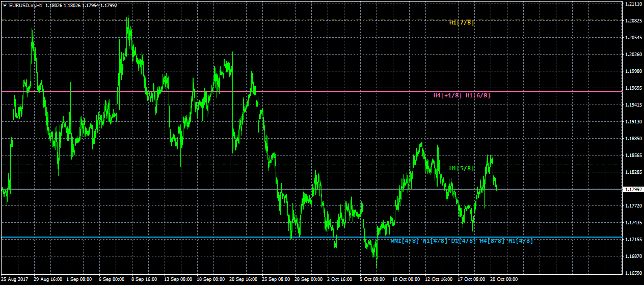
Task: Click the 1.21110 price on the scale
Action: pyautogui.click(x=633, y=4)
